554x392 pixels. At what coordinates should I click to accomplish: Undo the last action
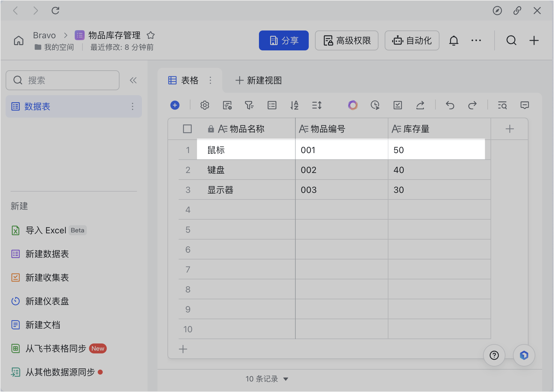tap(450, 105)
